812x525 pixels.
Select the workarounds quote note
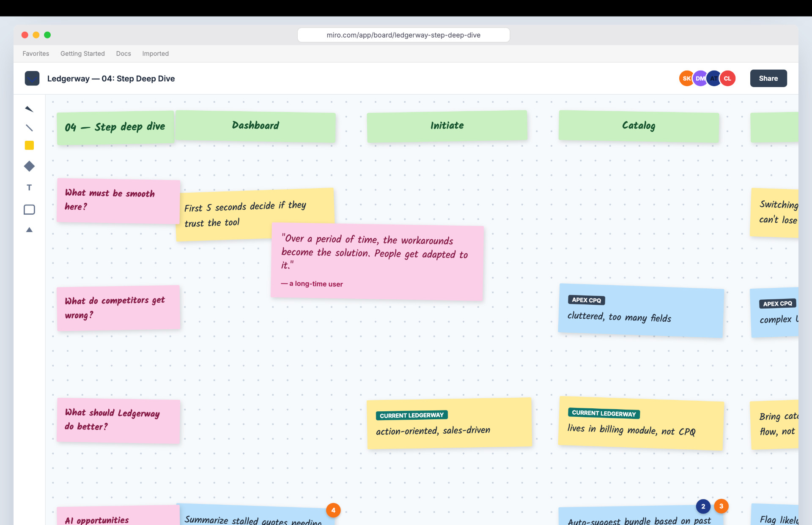tap(377, 262)
